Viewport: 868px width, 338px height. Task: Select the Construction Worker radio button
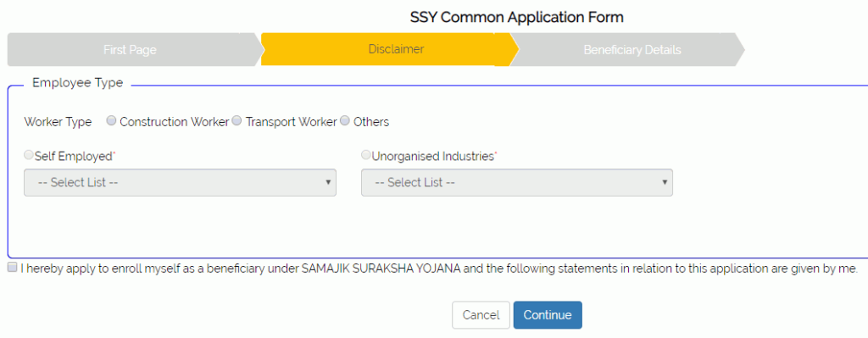click(x=111, y=121)
